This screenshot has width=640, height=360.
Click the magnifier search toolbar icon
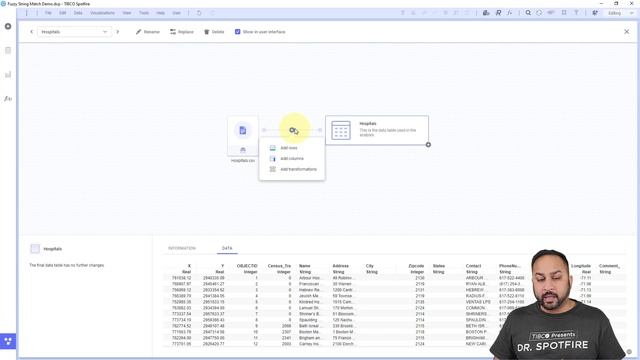[x=528, y=13]
